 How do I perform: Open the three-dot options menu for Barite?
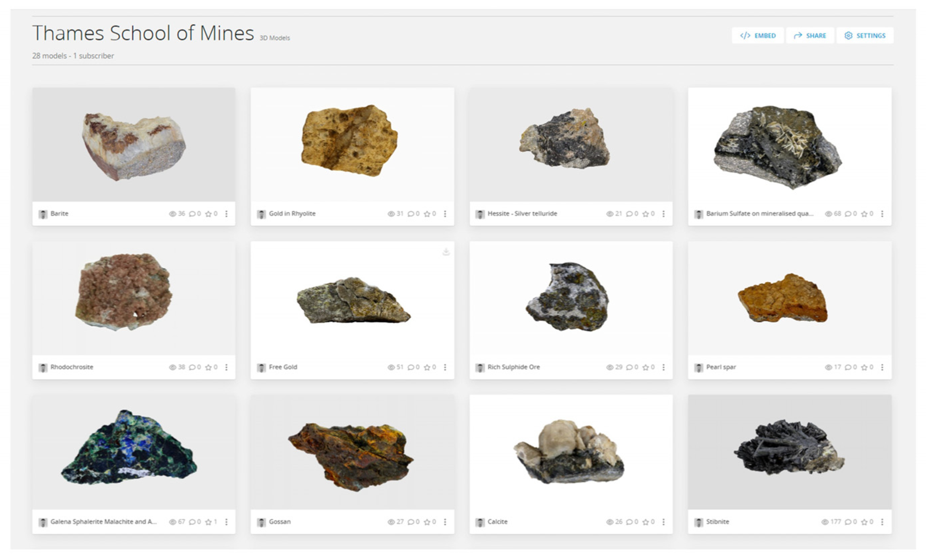click(x=226, y=214)
